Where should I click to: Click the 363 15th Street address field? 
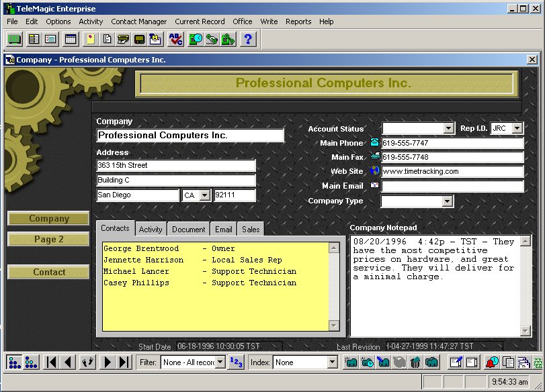click(176, 166)
